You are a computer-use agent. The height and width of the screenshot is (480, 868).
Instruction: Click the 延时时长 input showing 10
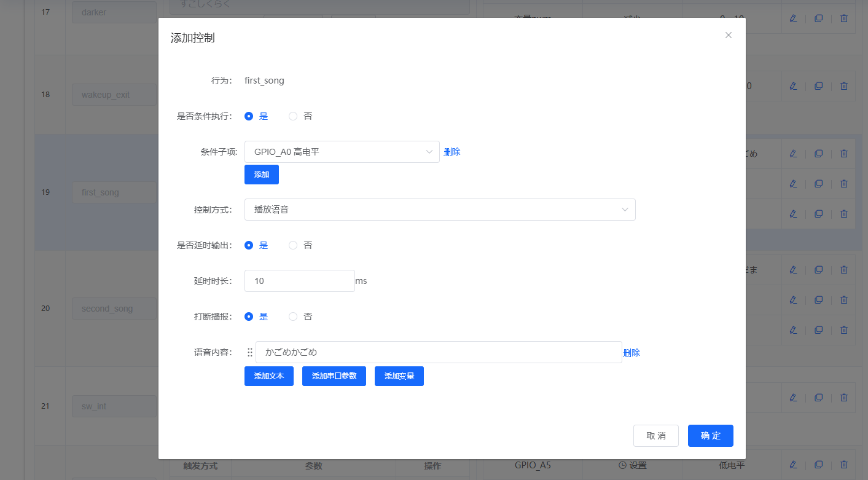pos(300,281)
